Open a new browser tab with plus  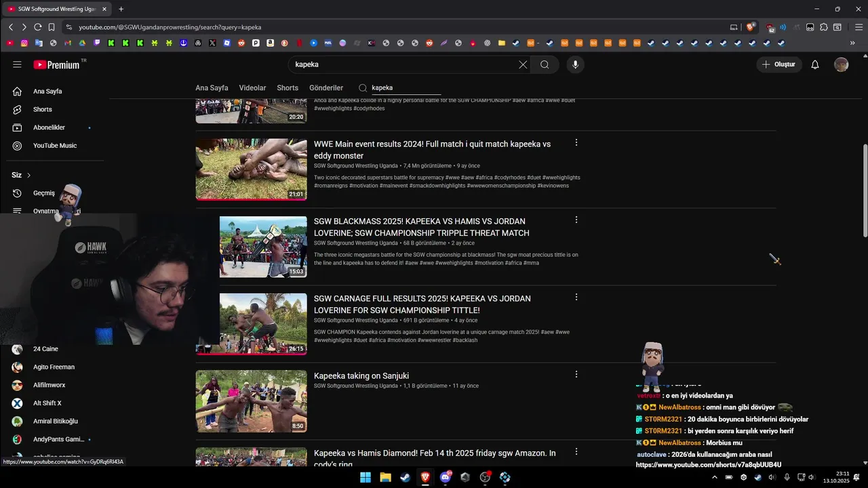coord(121,9)
